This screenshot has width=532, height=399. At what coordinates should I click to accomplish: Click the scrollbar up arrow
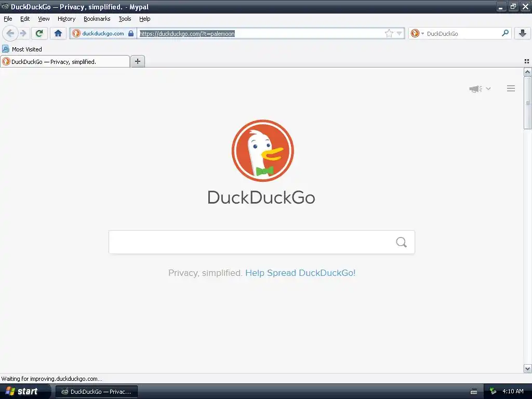(527, 72)
